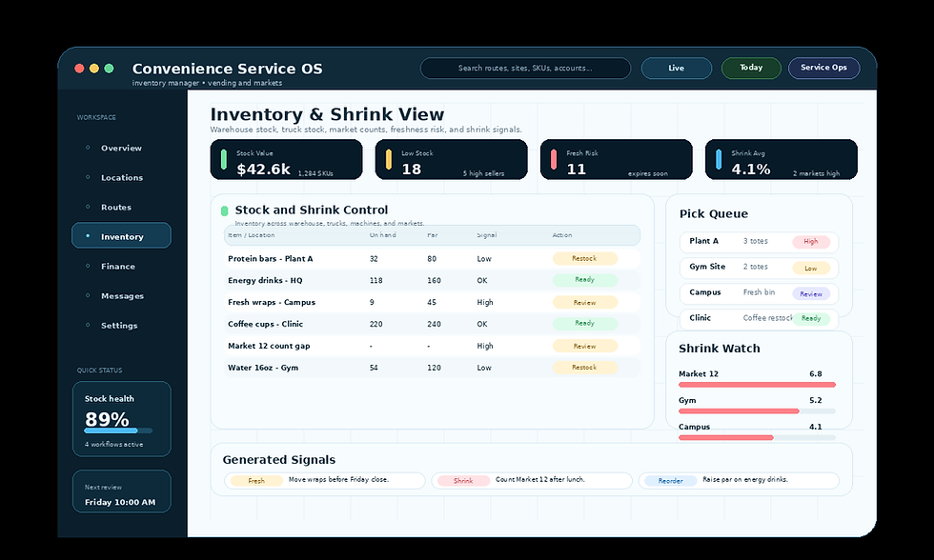Viewport: 934px width, 560px height.
Task: Click the Low tag on Gym Site pick
Action: (811, 269)
